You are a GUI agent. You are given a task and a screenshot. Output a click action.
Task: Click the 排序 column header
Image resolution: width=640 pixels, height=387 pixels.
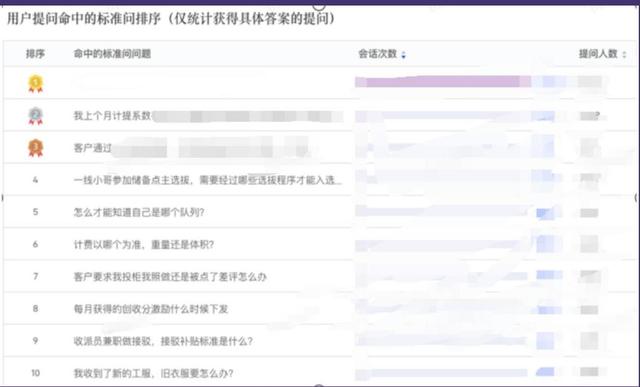[x=35, y=54]
